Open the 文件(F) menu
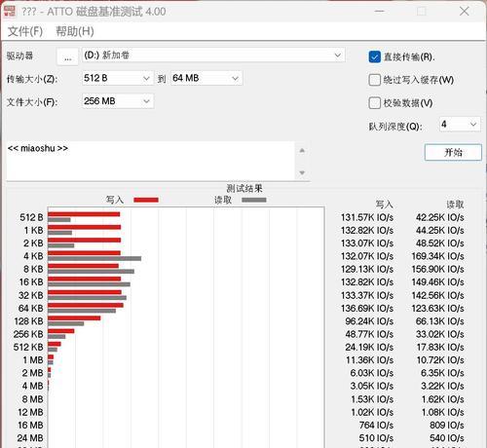Viewport: 487px width, 448px height. tap(25, 31)
